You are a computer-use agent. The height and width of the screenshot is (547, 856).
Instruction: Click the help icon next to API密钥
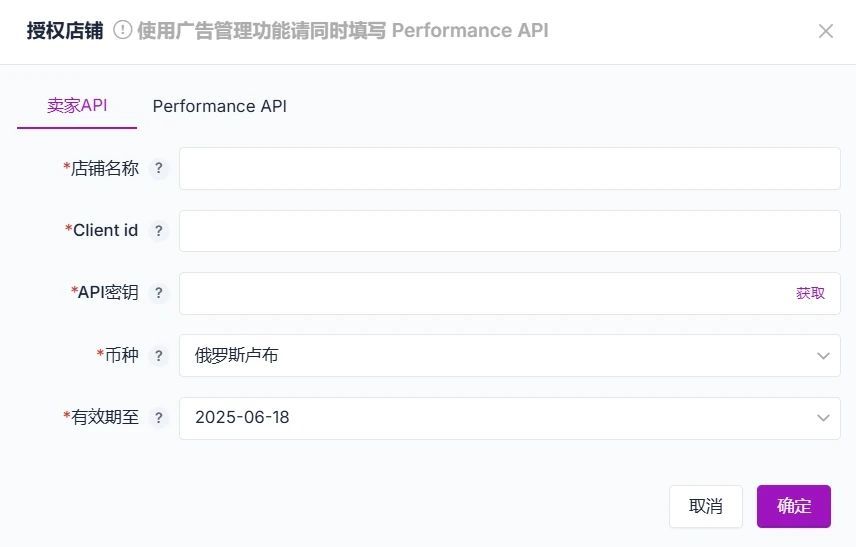[158, 293]
